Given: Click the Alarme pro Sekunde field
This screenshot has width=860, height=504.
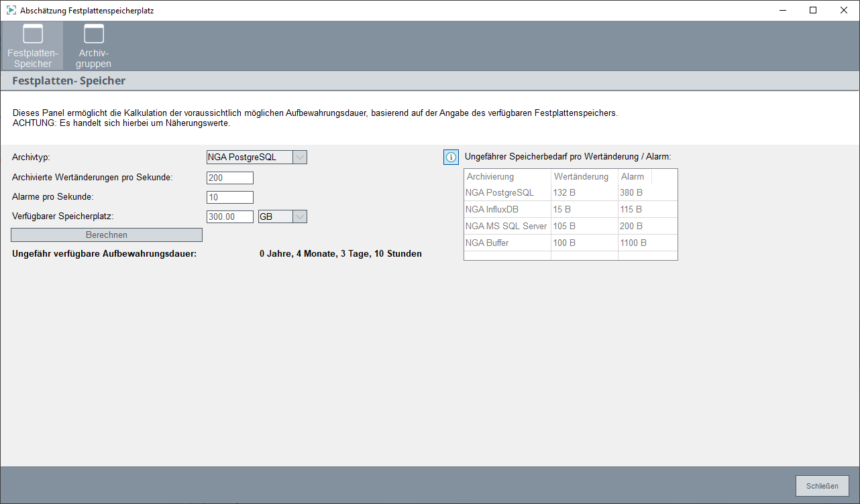Looking at the screenshot, I should tap(230, 197).
